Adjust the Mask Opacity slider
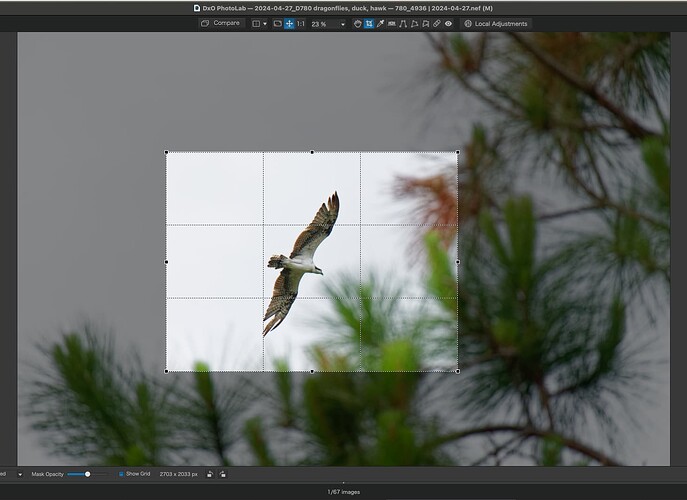This screenshot has height=500, width=687. (88, 473)
